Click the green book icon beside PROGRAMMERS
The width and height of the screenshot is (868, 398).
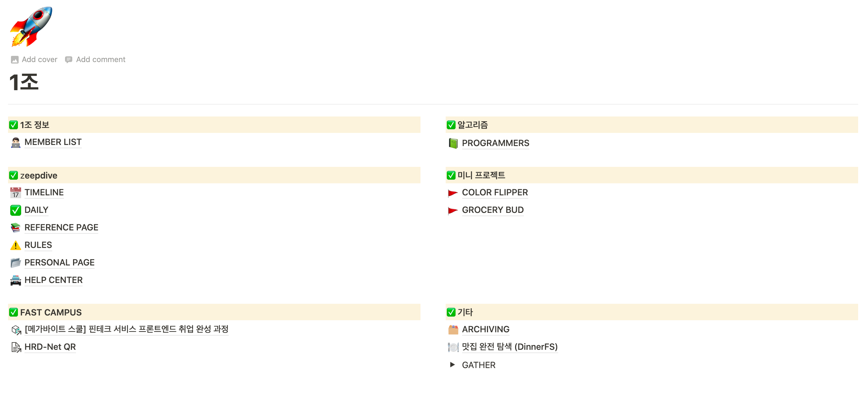(453, 143)
